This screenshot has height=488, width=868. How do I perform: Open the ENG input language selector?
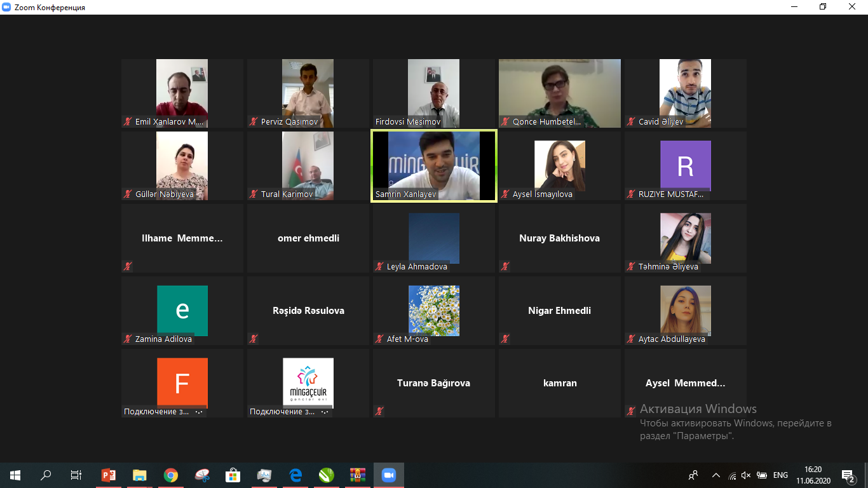tap(780, 475)
